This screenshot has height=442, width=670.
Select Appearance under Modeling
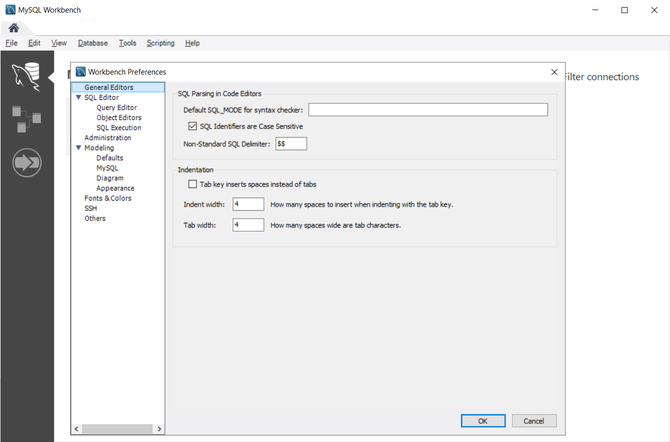point(115,188)
